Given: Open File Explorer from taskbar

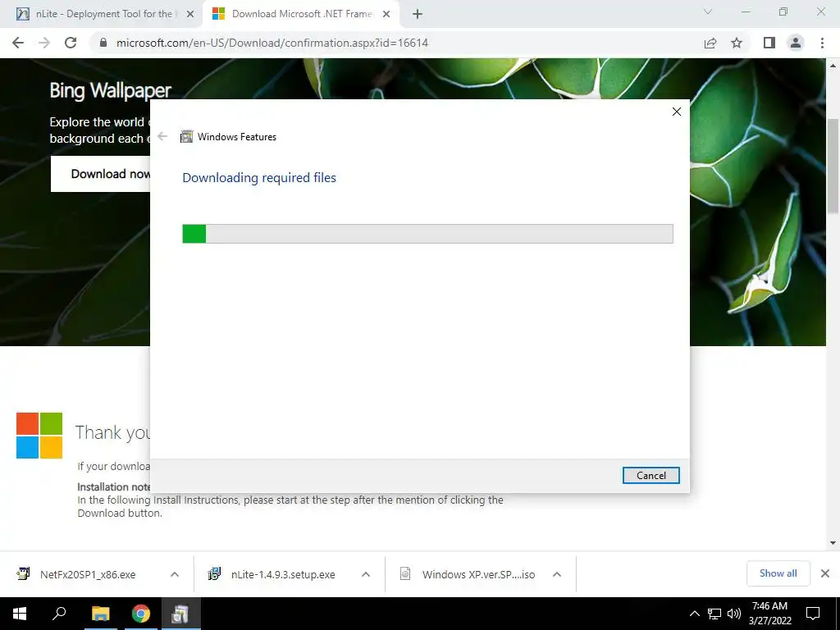Looking at the screenshot, I should tap(100, 614).
